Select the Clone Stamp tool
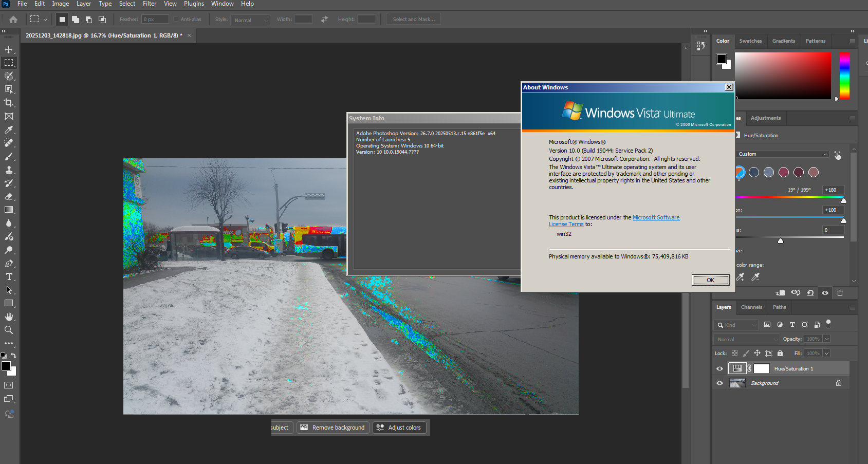This screenshot has width=868, height=464. pyautogui.click(x=9, y=170)
